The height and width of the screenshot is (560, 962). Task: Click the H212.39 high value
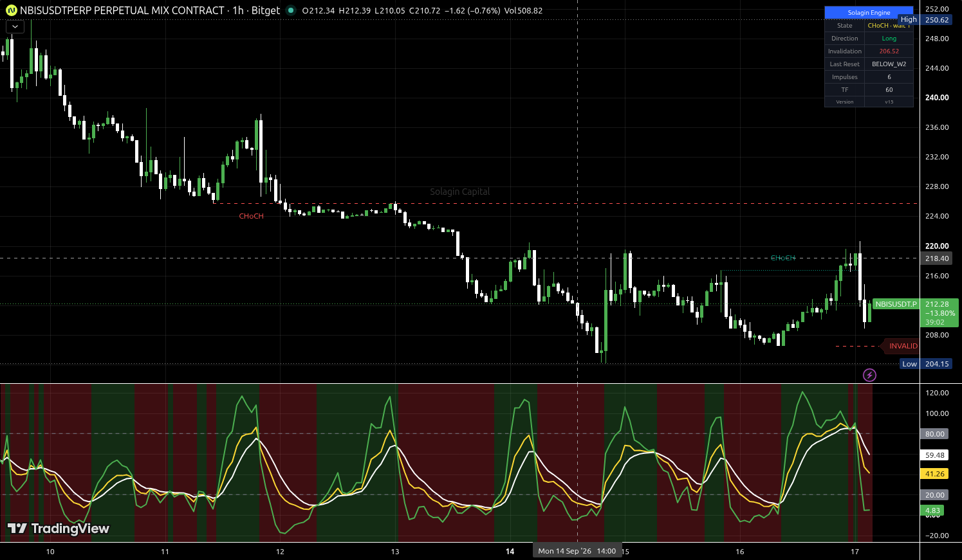pos(355,11)
